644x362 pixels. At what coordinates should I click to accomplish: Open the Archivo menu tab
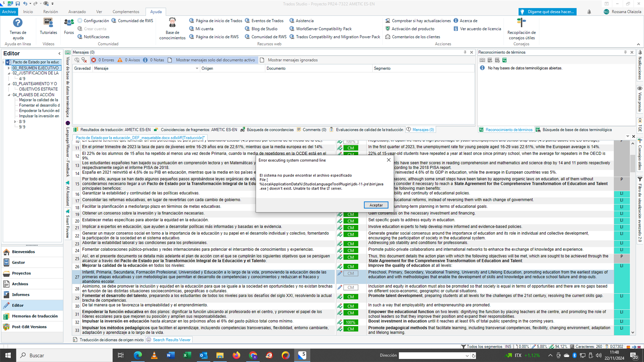click(x=9, y=12)
